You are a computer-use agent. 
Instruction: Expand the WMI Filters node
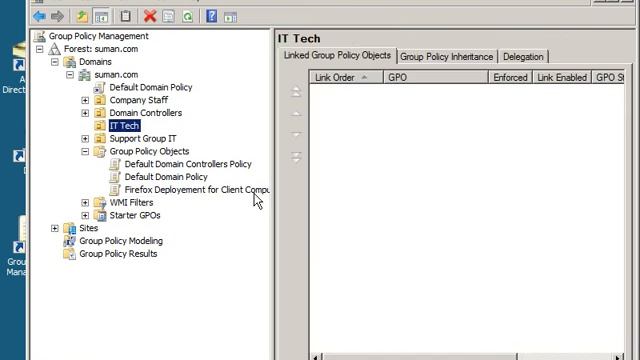pyautogui.click(x=85, y=202)
